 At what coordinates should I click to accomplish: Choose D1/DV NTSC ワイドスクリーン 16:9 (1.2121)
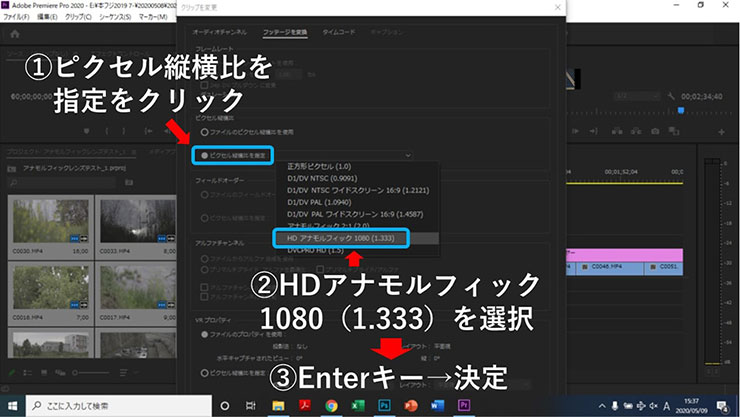[357, 190]
